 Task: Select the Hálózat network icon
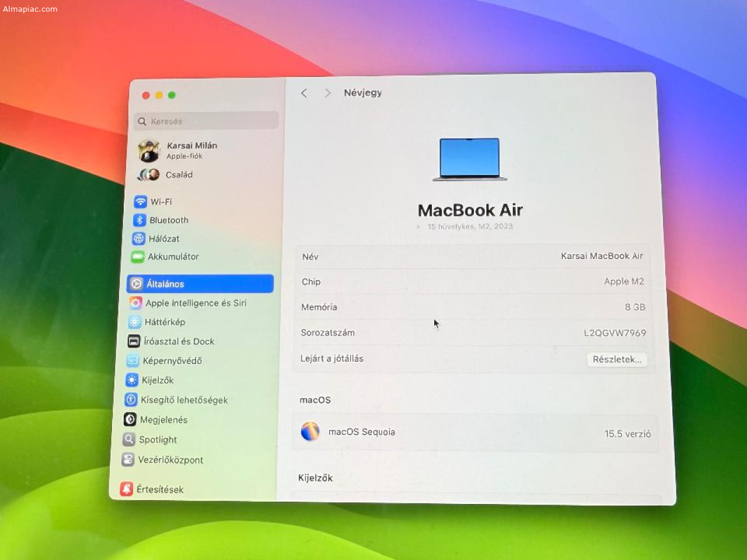[138, 239]
